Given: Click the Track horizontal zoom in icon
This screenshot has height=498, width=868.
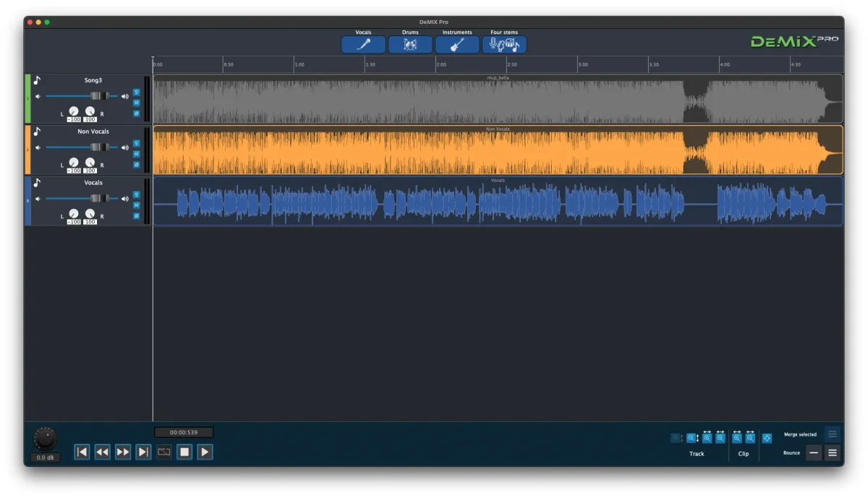Looking at the screenshot, I should tap(707, 438).
